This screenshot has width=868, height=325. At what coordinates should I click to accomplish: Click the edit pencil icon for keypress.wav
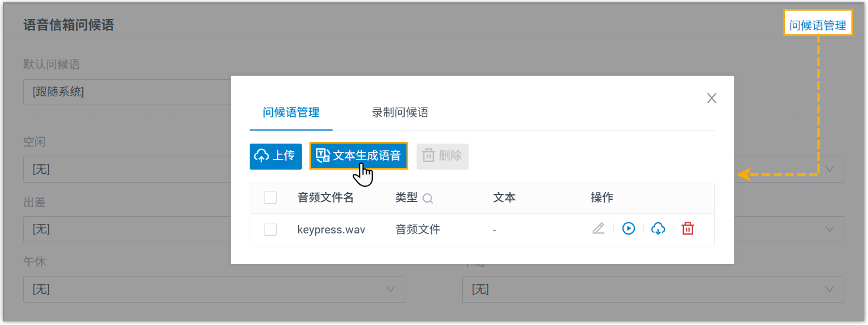[598, 229]
